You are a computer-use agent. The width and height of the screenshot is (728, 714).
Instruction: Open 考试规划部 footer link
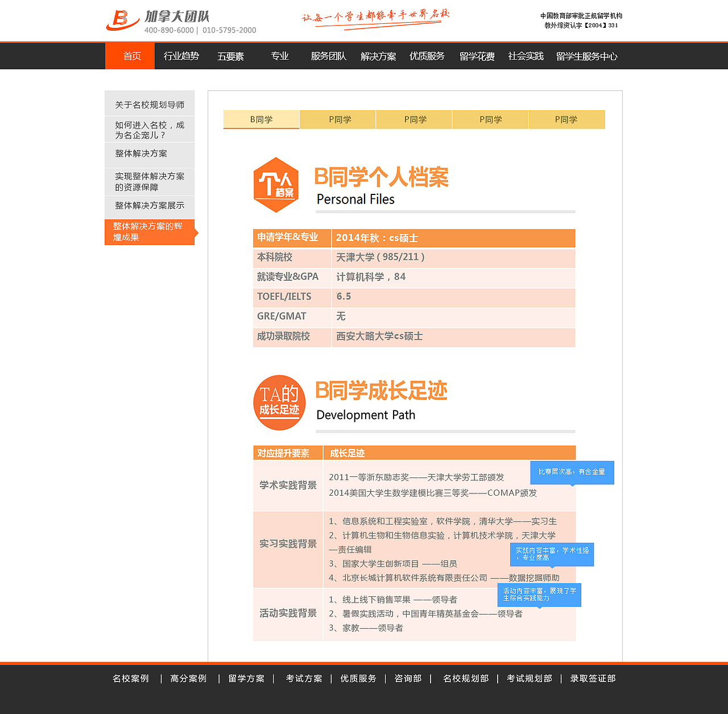coord(530,678)
